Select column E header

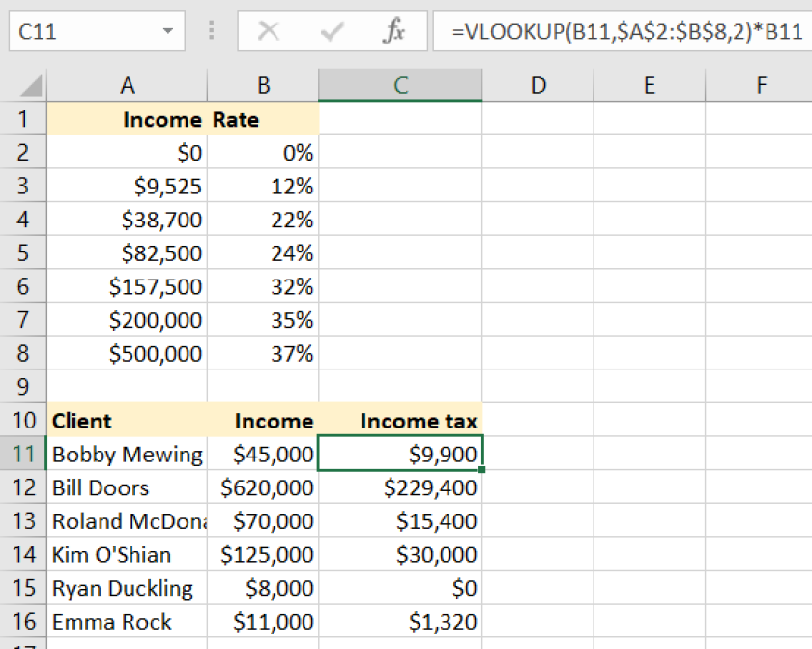(650, 85)
